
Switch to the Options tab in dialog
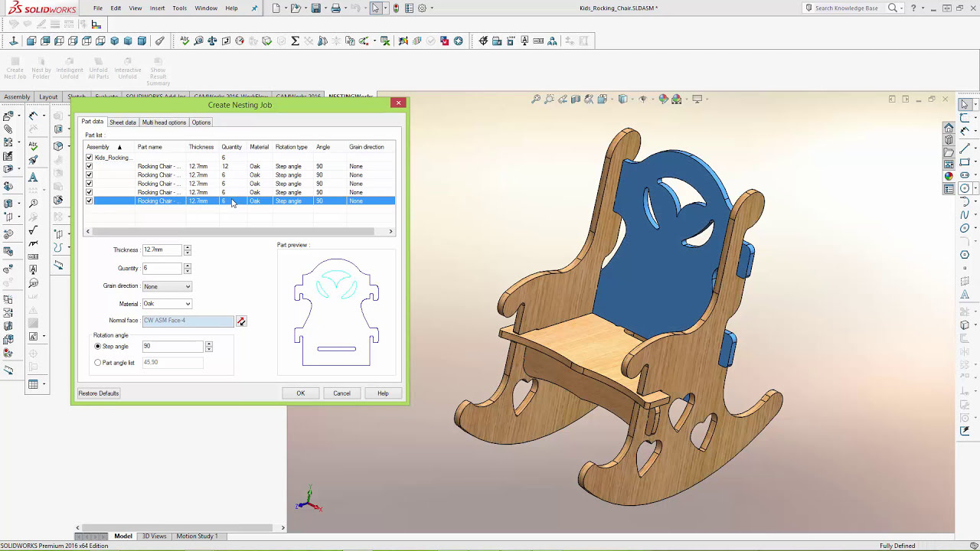(x=201, y=122)
